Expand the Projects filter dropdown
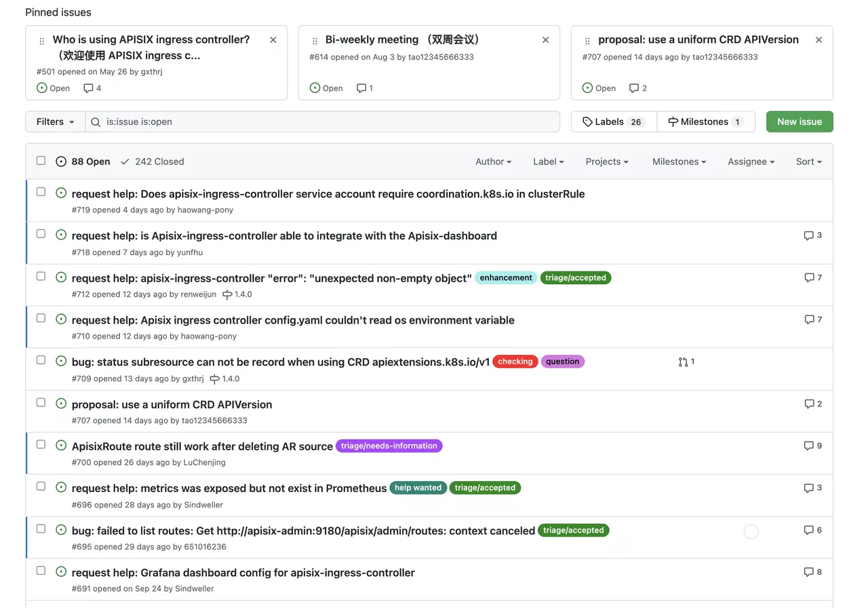The height and width of the screenshot is (608, 868). coord(607,161)
